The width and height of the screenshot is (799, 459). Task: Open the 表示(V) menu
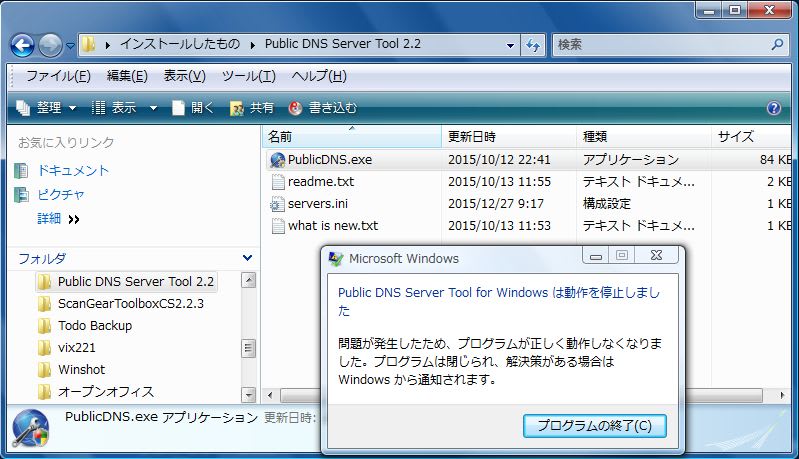tap(184, 76)
